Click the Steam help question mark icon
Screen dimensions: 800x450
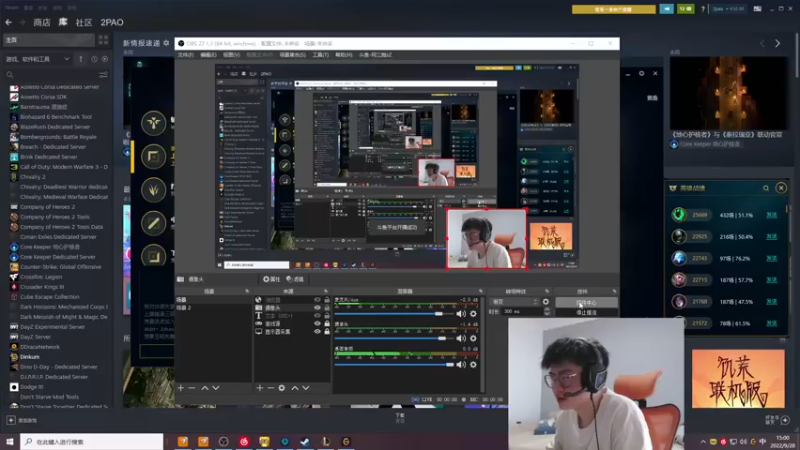[x=703, y=9]
